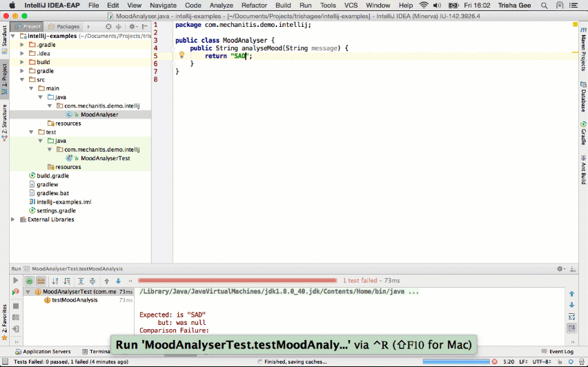Stop the background process in status bar
This screenshot has height=367, width=588.
[x=494, y=361]
